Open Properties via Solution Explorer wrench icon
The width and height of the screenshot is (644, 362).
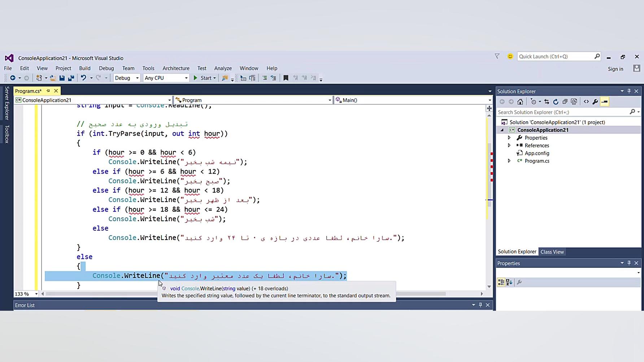click(x=595, y=102)
